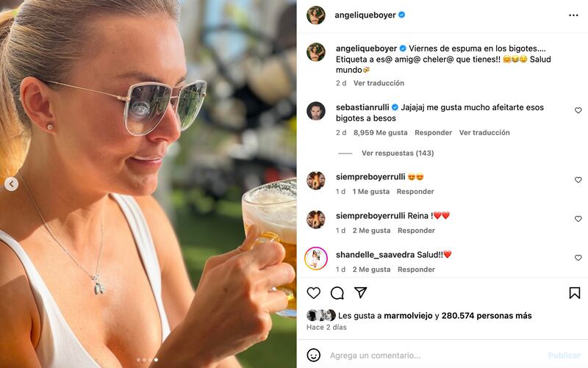Open sebastianrulli profile picture
This screenshot has width=588, height=368.
(316, 111)
